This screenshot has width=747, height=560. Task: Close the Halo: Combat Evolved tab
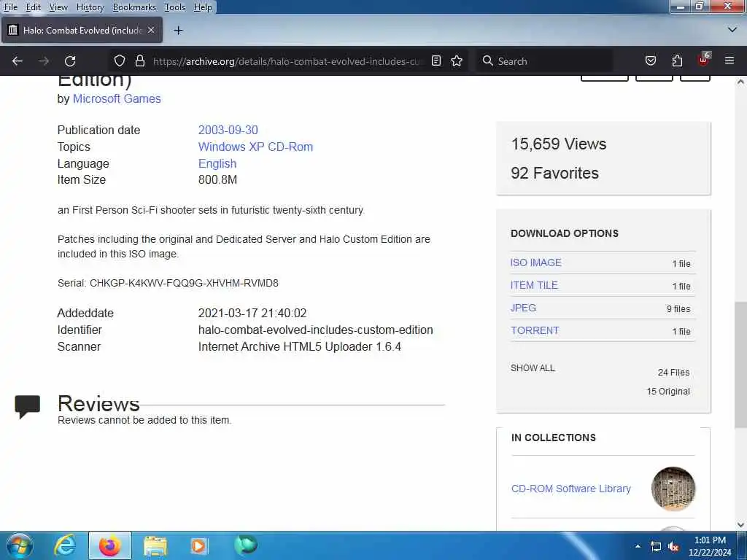click(151, 30)
